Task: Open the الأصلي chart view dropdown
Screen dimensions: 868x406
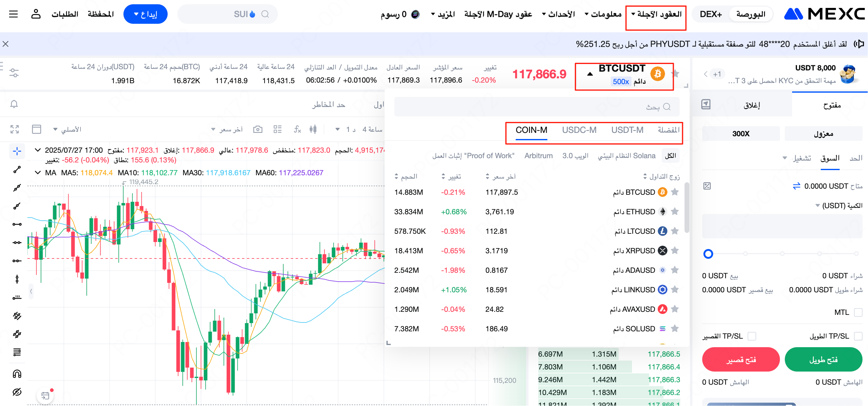Action: (67, 129)
